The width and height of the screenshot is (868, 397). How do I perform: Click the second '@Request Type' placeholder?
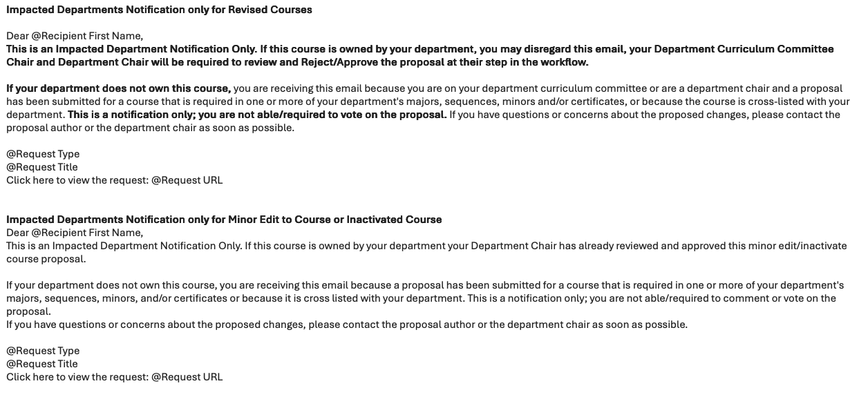(x=43, y=351)
